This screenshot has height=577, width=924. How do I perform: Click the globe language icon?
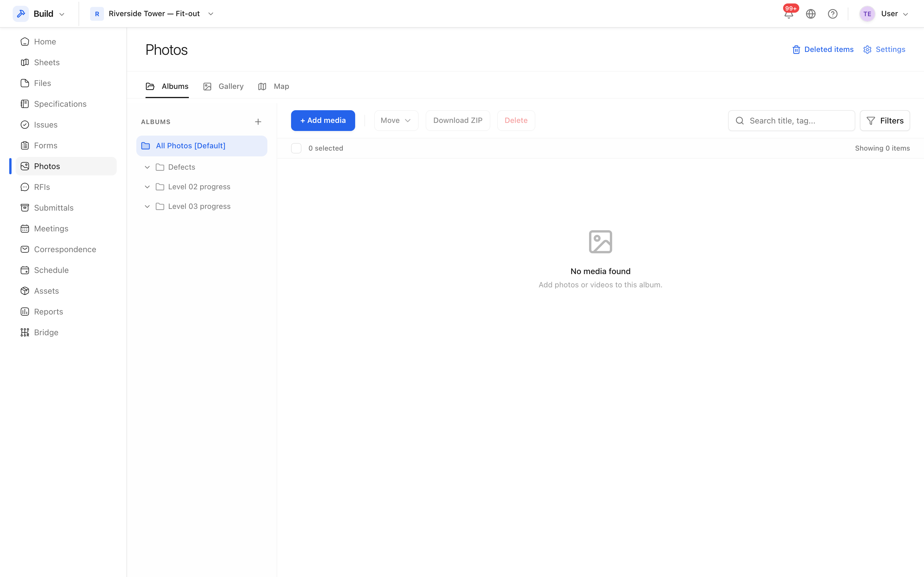811,14
